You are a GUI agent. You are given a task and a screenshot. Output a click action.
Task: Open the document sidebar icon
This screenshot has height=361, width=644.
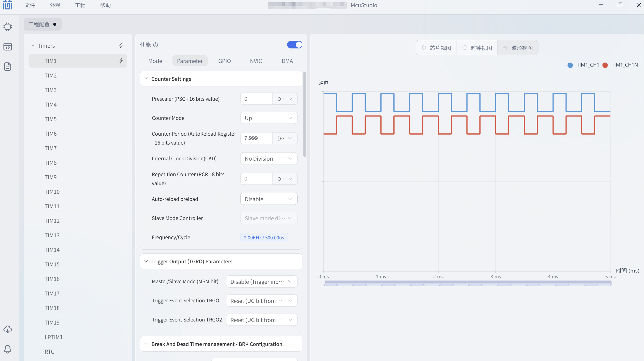(8, 67)
